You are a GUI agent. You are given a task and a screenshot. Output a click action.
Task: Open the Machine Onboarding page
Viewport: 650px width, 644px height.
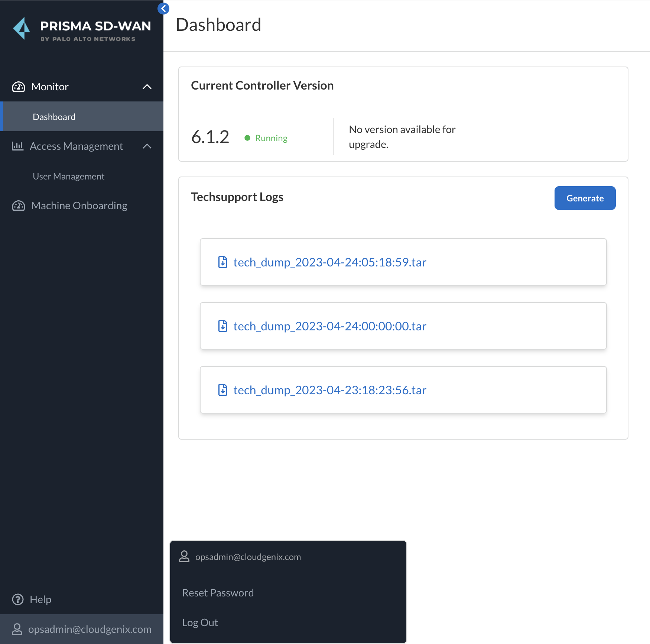pyautogui.click(x=79, y=206)
